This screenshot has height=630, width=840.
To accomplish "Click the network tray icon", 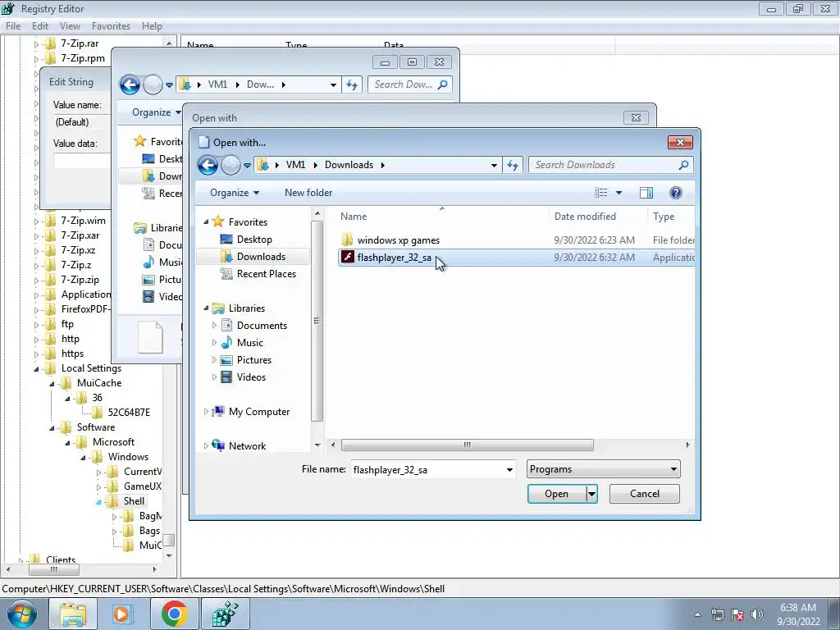I will pyautogui.click(x=718, y=614).
